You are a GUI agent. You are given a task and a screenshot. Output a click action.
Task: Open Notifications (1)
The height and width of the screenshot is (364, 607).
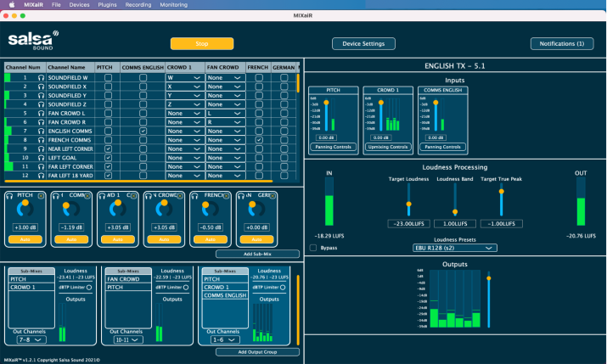pos(562,44)
